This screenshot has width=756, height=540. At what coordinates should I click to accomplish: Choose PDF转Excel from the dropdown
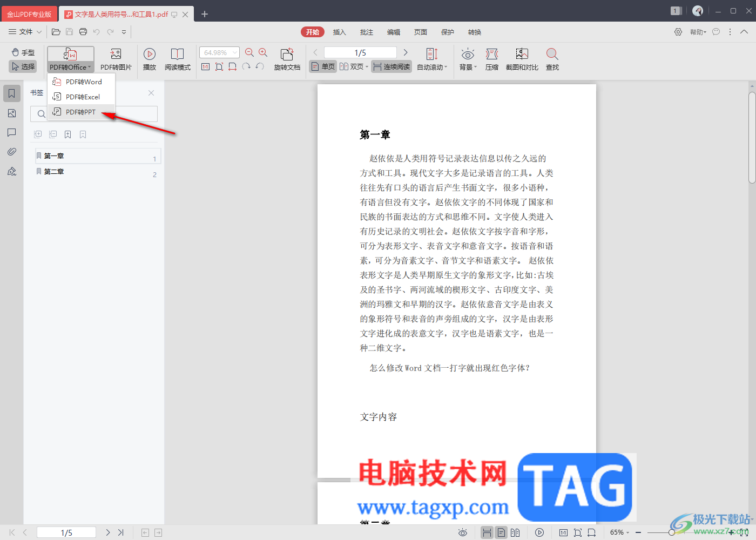[x=81, y=97]
